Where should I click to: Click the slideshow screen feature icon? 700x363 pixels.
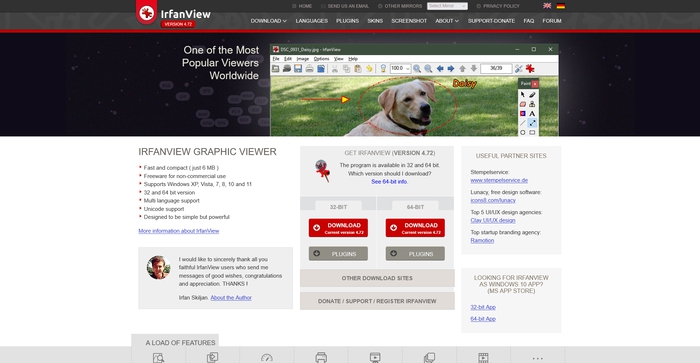[375, 358]
